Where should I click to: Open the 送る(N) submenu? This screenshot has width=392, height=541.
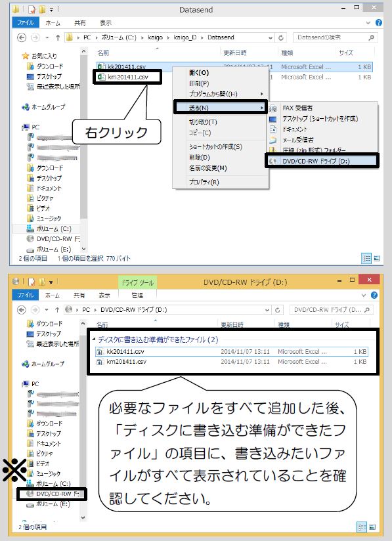click(x=221, y=108)
